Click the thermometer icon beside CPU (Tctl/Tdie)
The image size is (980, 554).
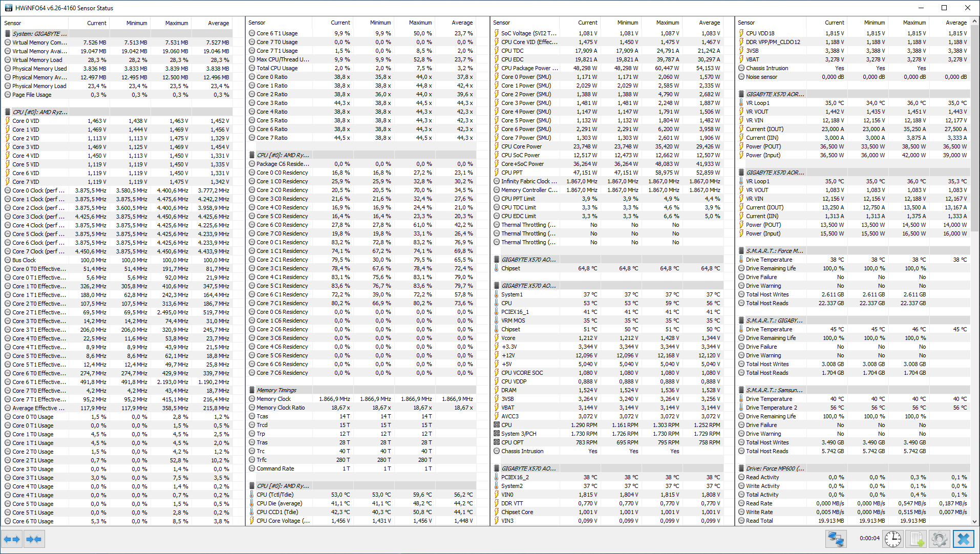[x=252, y=495]
